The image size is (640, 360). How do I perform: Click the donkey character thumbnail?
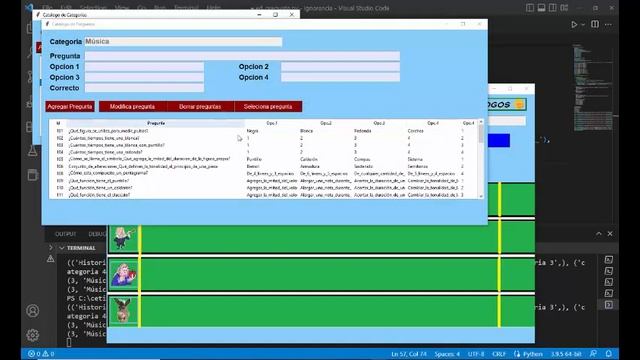tap(124, 310)
